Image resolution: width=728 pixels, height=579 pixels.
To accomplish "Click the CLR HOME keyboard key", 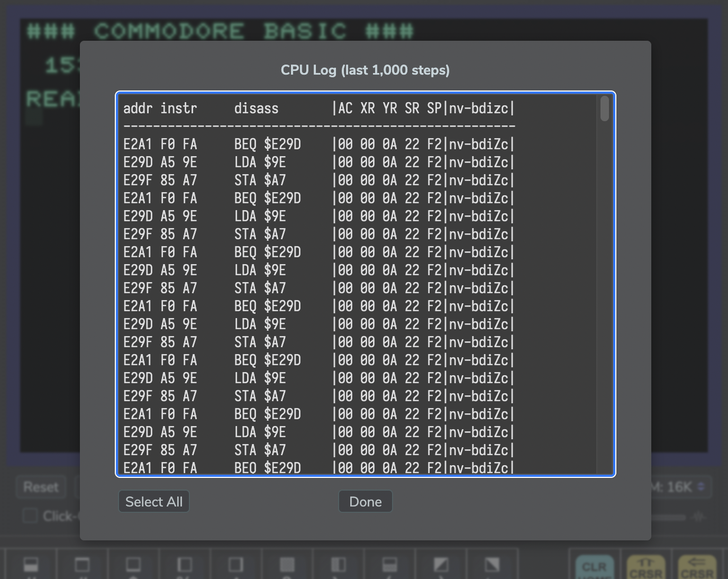I will coord(594,567).
